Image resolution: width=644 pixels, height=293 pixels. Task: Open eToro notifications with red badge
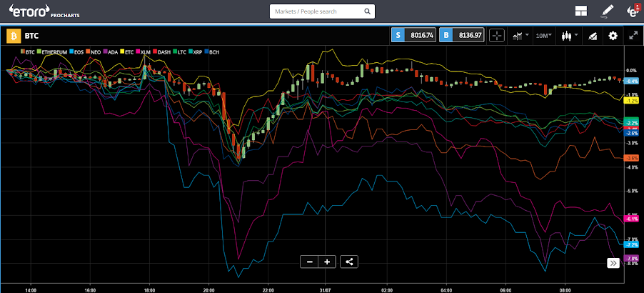(x=635, y=11)
